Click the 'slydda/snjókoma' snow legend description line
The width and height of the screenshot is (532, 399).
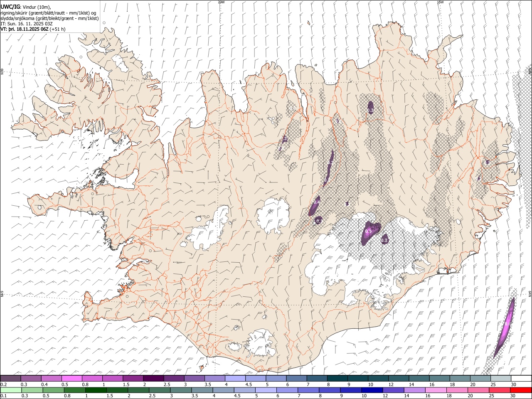click(x=49, y=18)
